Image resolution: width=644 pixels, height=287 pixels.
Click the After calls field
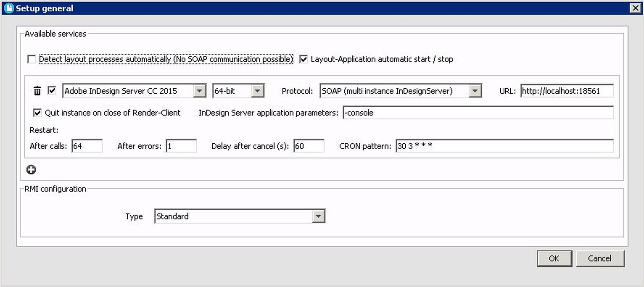[87, 146]
